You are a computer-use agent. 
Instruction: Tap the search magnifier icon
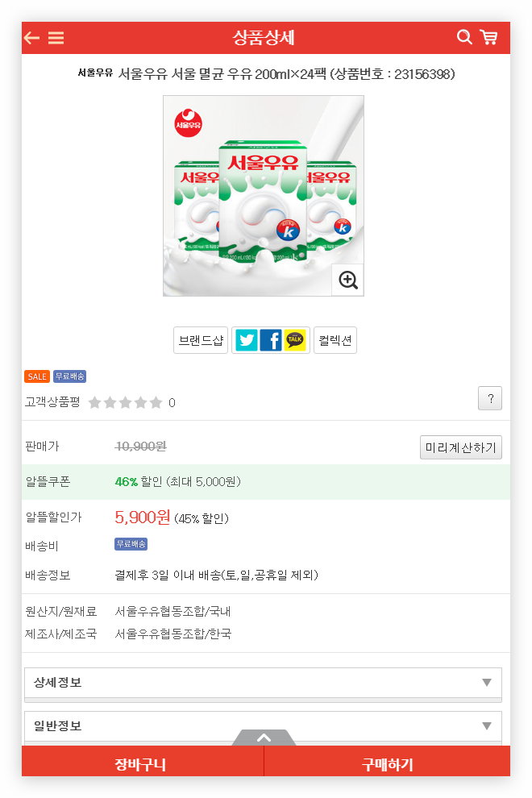[x=464, y=37]
